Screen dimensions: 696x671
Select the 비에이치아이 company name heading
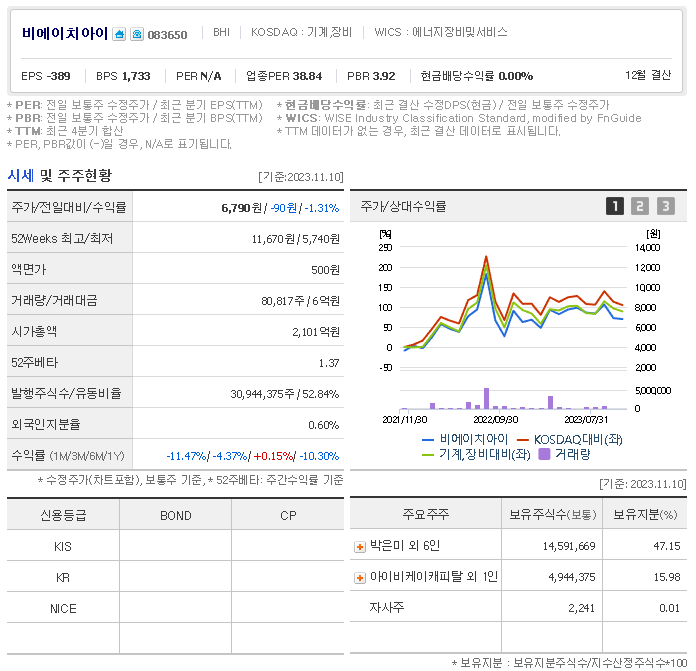click(x=65, y=33)
